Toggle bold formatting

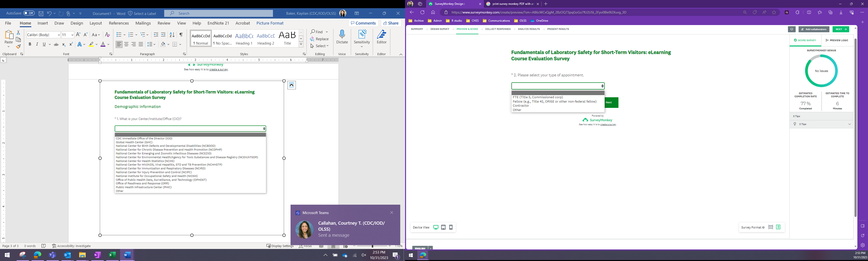[30, 44]
